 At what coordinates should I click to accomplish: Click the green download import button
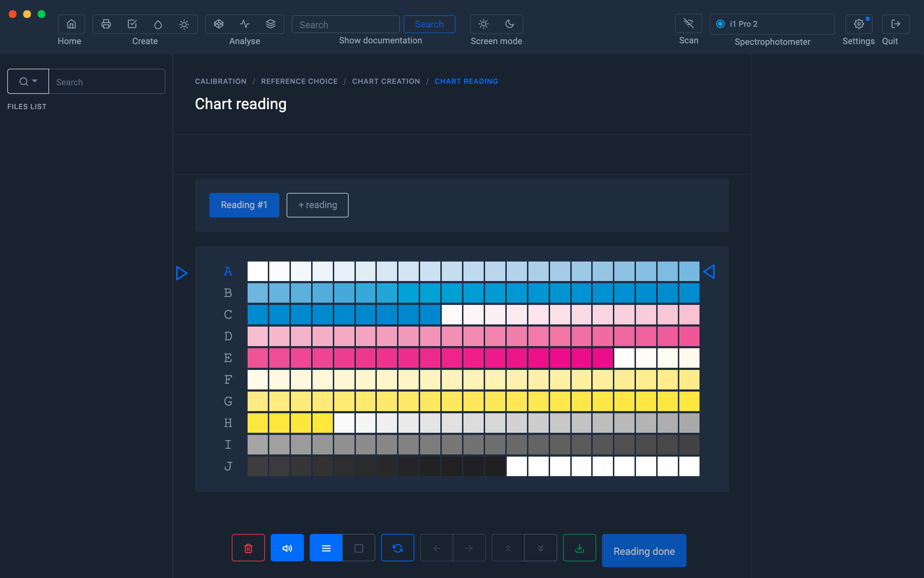580,548
